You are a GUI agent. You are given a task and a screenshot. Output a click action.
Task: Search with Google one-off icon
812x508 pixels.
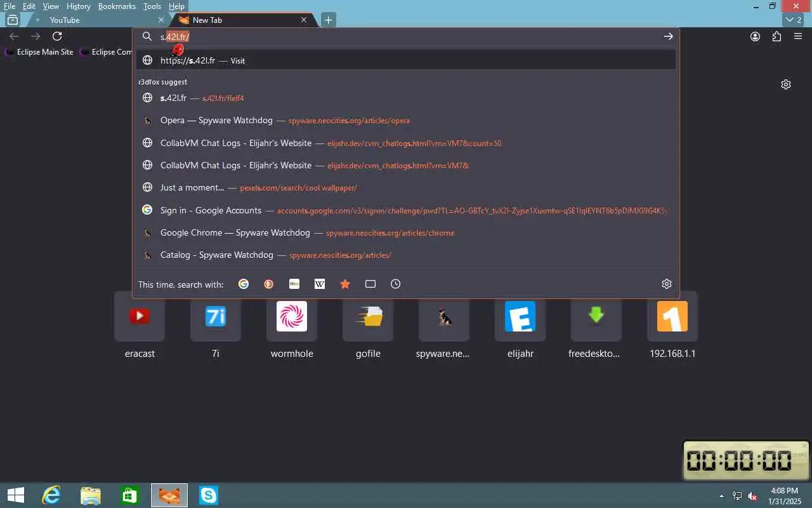pos(244,284)
